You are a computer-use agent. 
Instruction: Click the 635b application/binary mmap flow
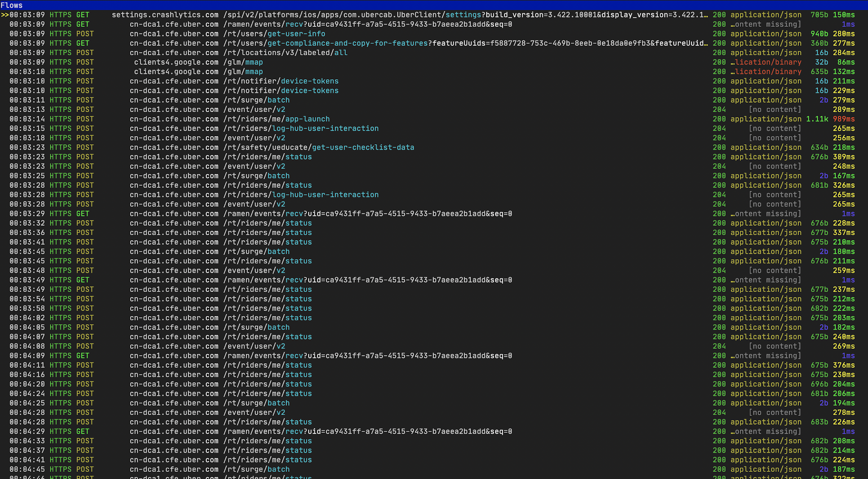[243, 72]
